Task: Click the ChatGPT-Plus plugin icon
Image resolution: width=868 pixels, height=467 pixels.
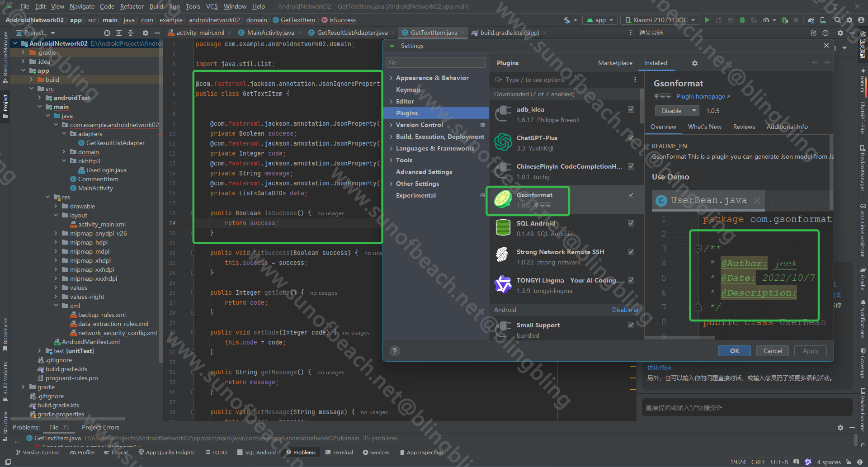Action: click(x=503, y=142)
